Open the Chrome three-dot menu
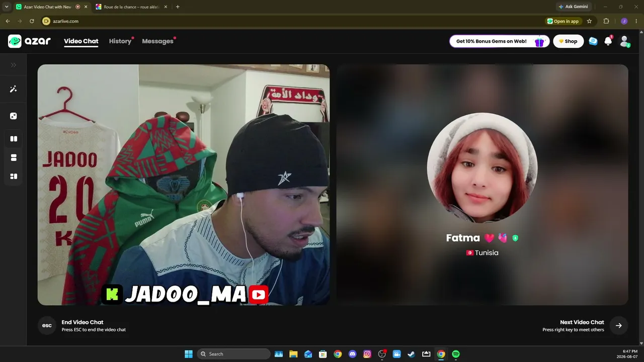 pyautogui.click(x=636, y=21)
